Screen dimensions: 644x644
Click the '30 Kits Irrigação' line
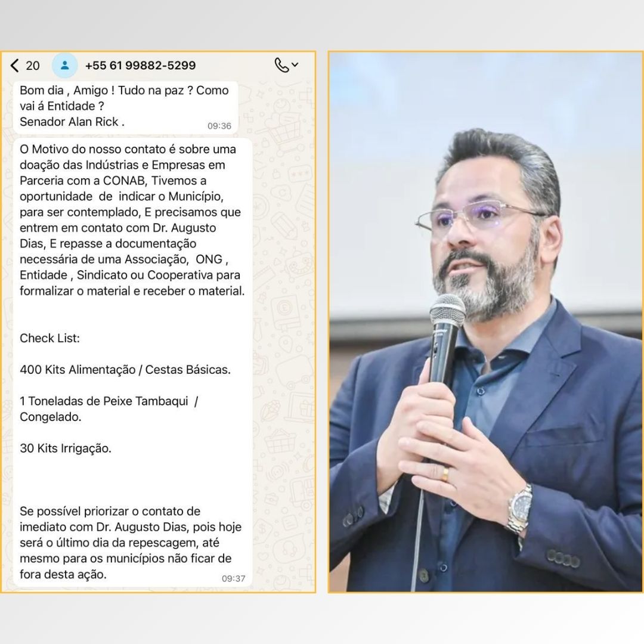pos(66,448)
